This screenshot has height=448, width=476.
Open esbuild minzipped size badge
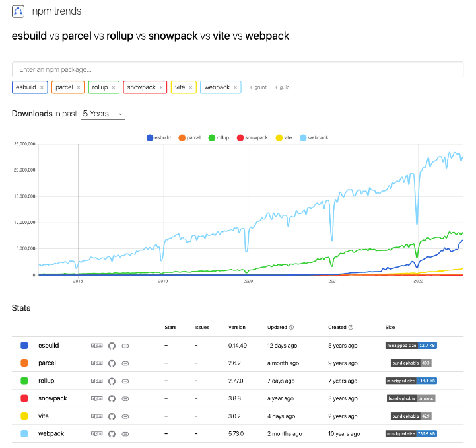pyautogui.click(x=411, y=346)
